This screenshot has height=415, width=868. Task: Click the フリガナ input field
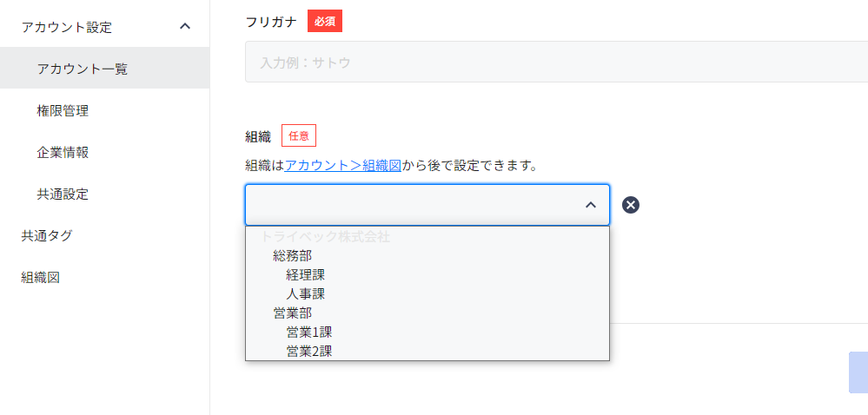[x=556, y=63]
